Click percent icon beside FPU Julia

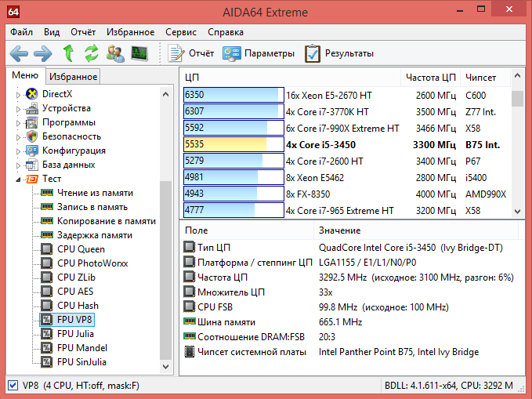[x=47, y=334]
